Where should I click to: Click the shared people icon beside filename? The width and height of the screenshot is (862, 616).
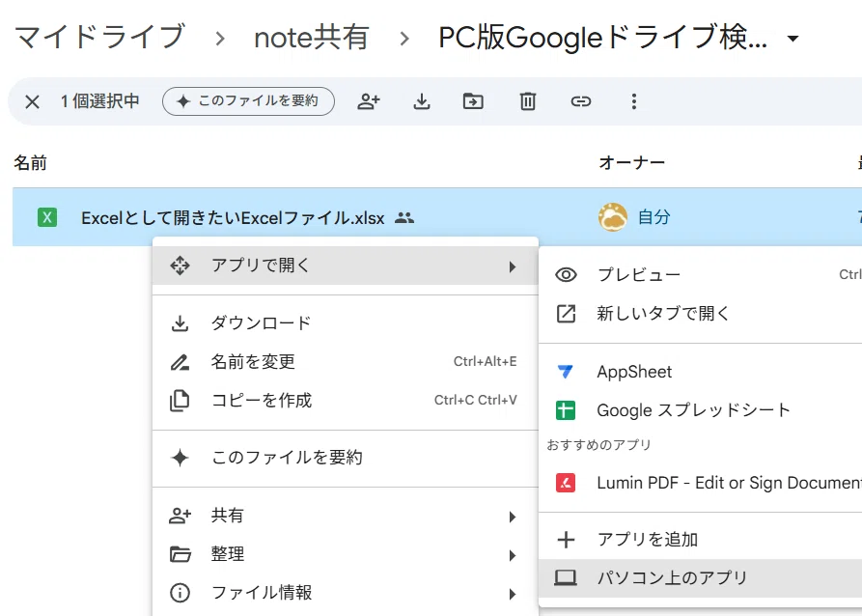click(404, 218)
